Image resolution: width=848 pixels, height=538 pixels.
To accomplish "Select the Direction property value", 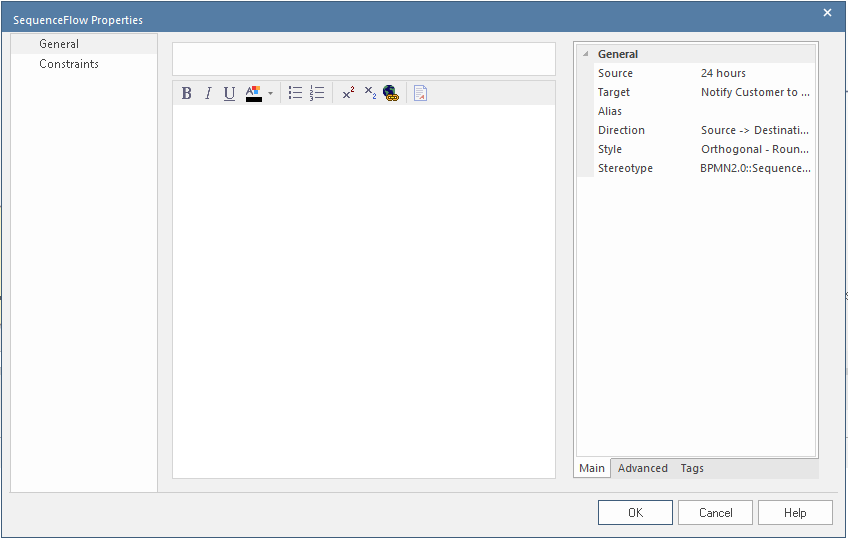I will point(755,130).
